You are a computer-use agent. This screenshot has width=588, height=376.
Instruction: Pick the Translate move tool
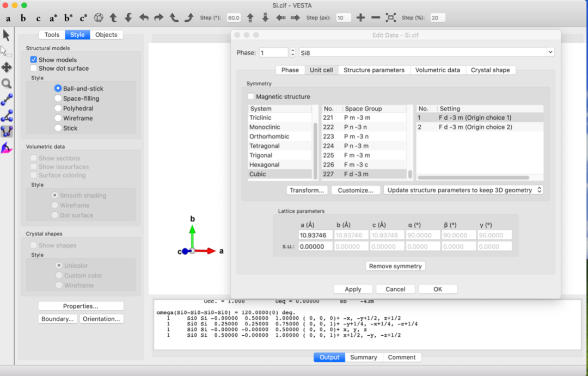pyautogui.click(x=7, y=67)
